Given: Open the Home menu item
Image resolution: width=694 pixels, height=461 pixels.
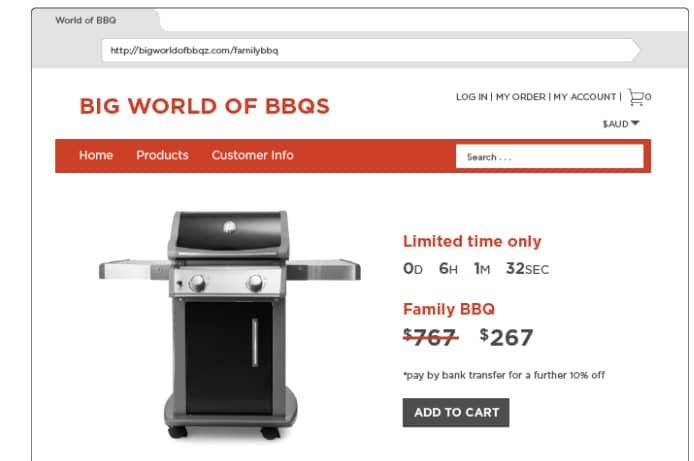Looking at the screenshot, I should click(96, 155).
